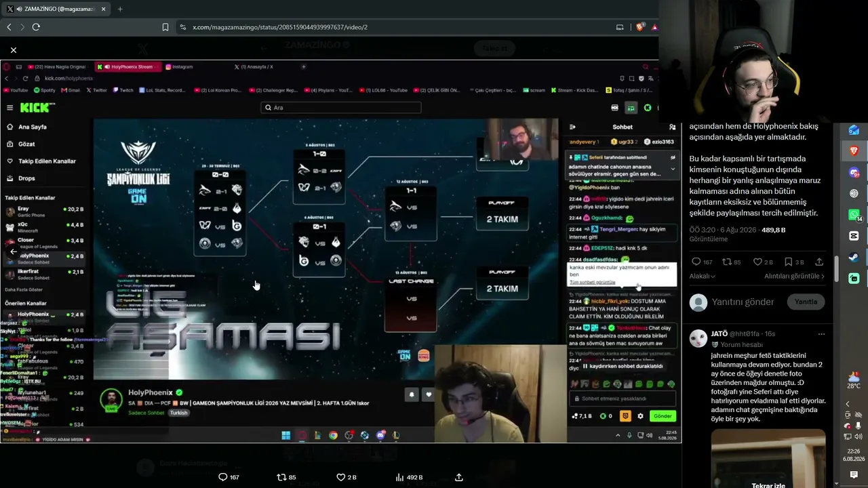The width and height of the screenshot is (868, 488).
Task: Share the post from the sidebar
Action: [819, 262]
